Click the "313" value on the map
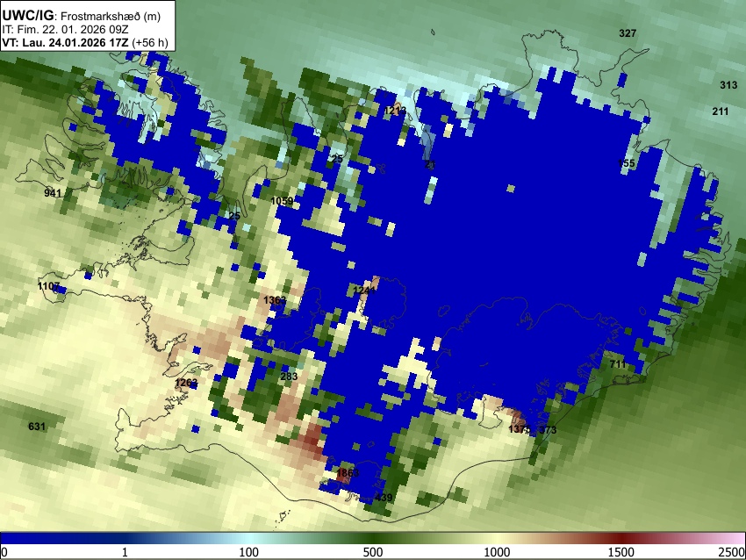 point(728,85)
